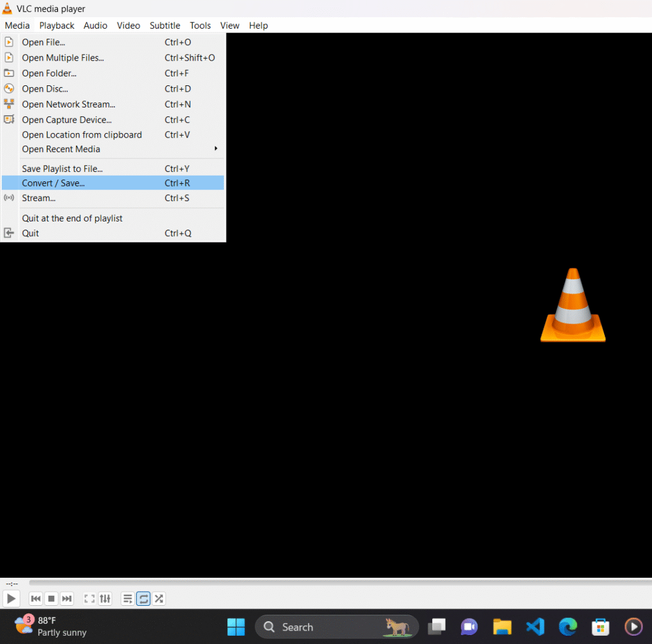Screen dimensions: 652x644
Task: Open the weather widget showing 88°F
Action: pos(50,626)
